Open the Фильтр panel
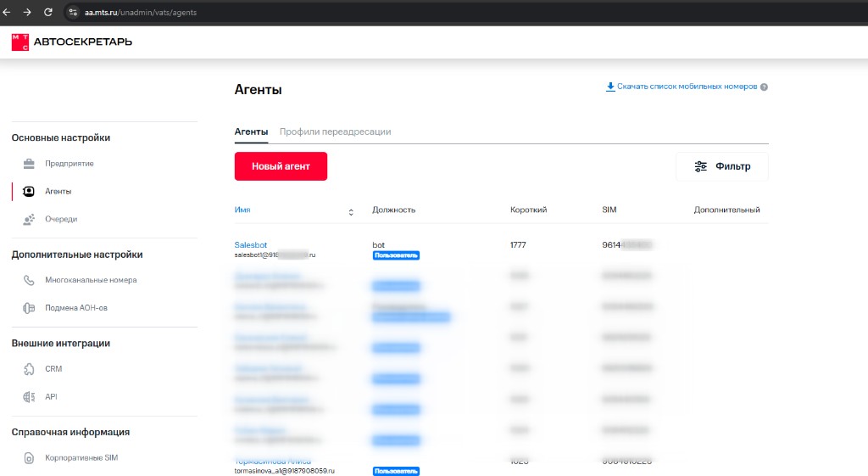This screenshot has width=868, height=476. [722, 166]
